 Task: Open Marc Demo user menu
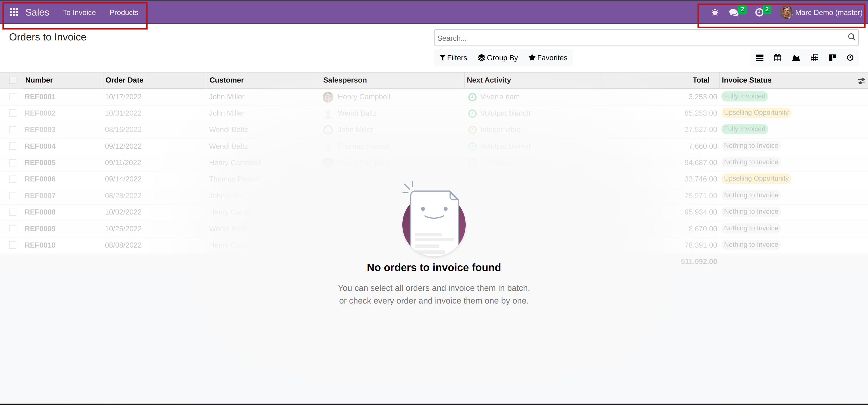[x=821, y=12]
